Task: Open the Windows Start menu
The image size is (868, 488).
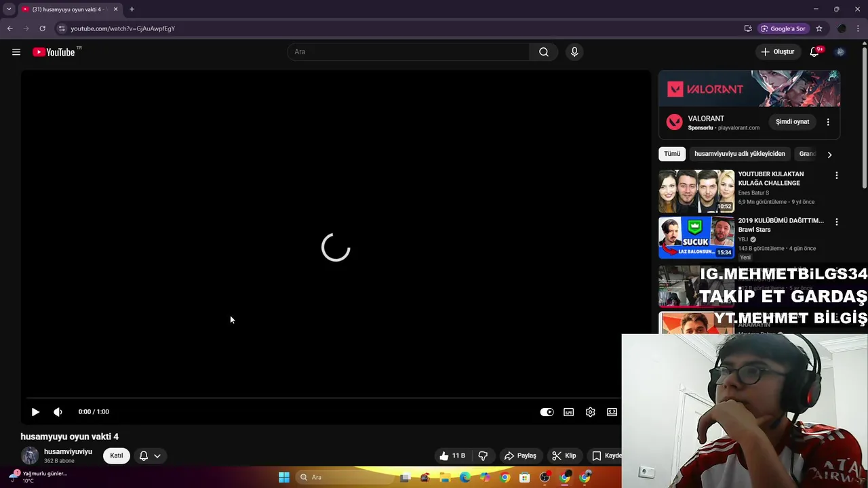Action: [284, 477]
